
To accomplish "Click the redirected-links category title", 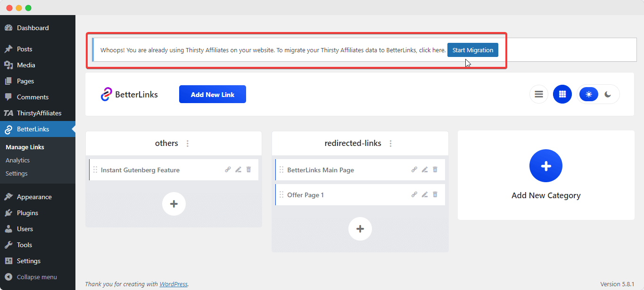I will [353, 143].
